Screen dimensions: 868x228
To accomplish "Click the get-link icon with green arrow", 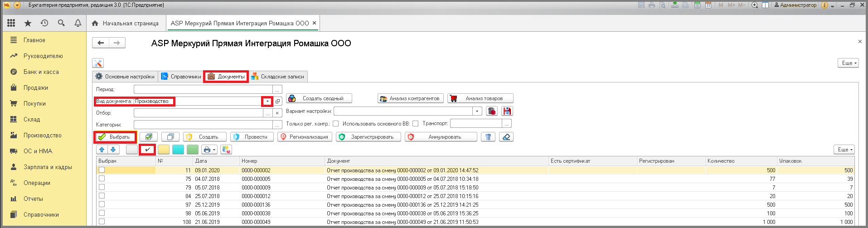I will coord(675,5).
